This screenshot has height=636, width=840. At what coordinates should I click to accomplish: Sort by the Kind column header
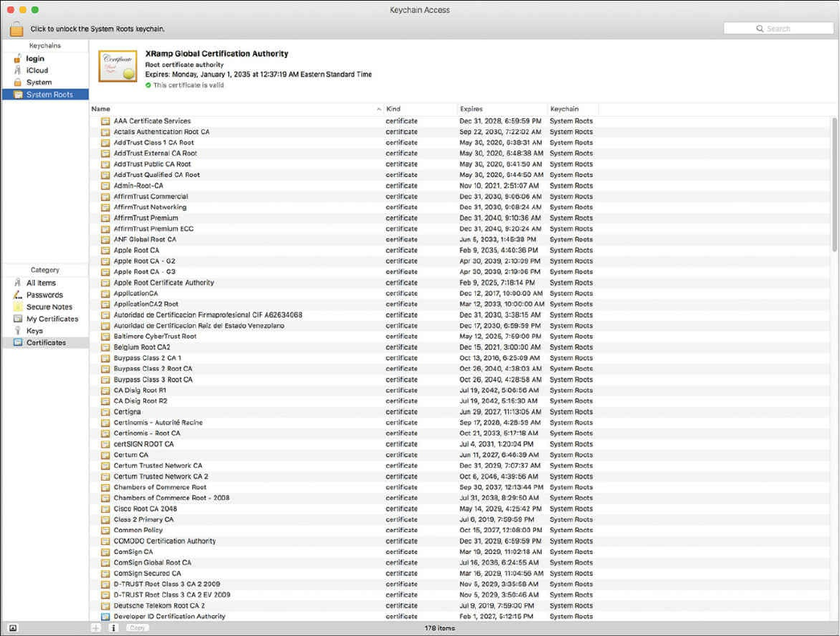(420, 109)
